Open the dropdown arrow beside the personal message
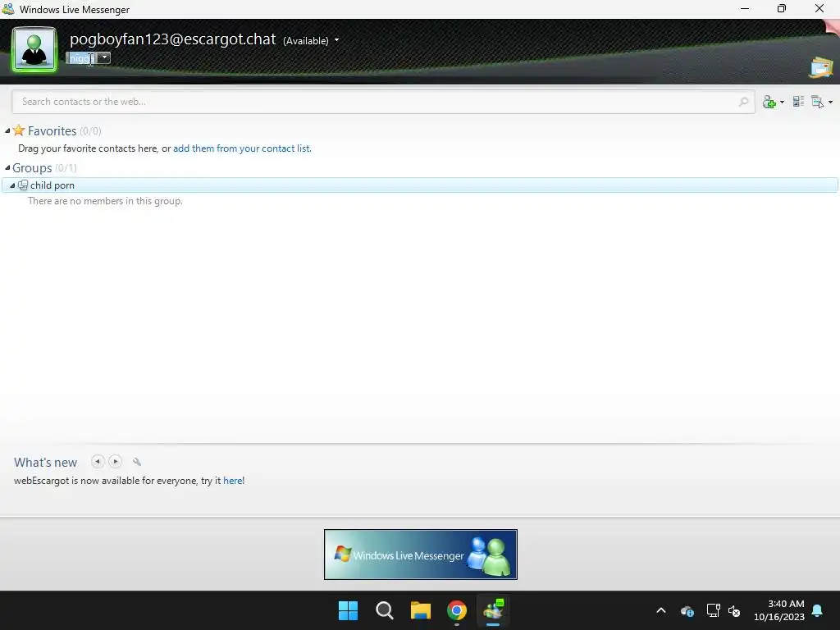Image resolution: width=840 pixels, height=630 pixels. pyautogui.click(x=104, y=57)
